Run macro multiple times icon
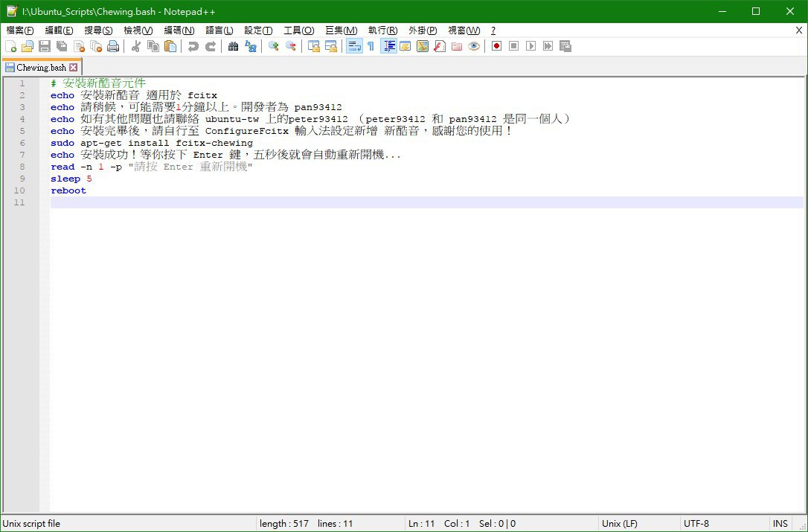 548,46
